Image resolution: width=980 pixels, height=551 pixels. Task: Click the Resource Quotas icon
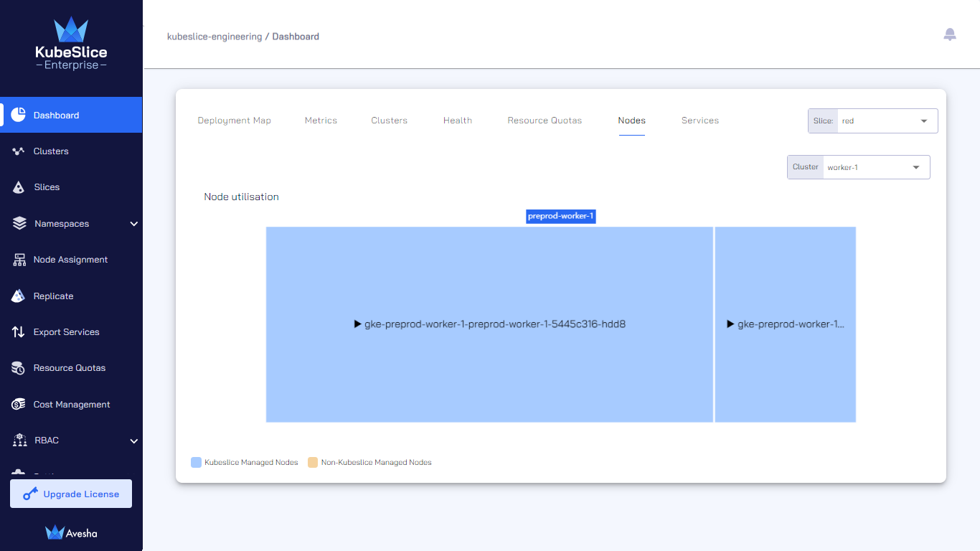click(x=19, y=368)
